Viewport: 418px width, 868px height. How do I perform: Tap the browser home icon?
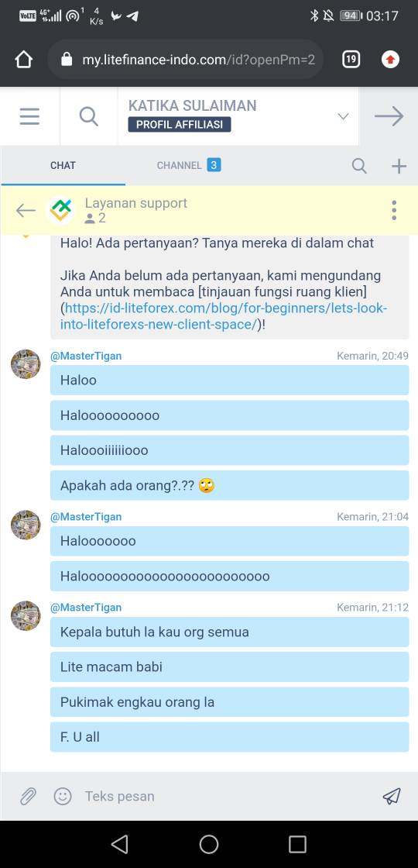pos(24,59)
